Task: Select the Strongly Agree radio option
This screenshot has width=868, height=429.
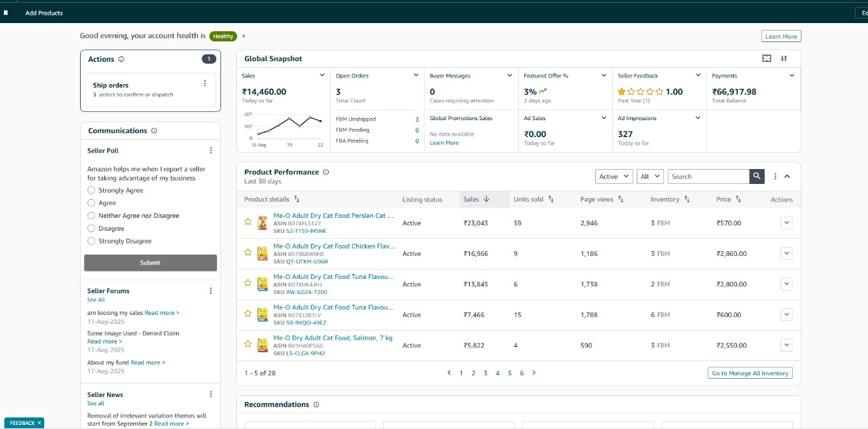Action: pos(92,191)
